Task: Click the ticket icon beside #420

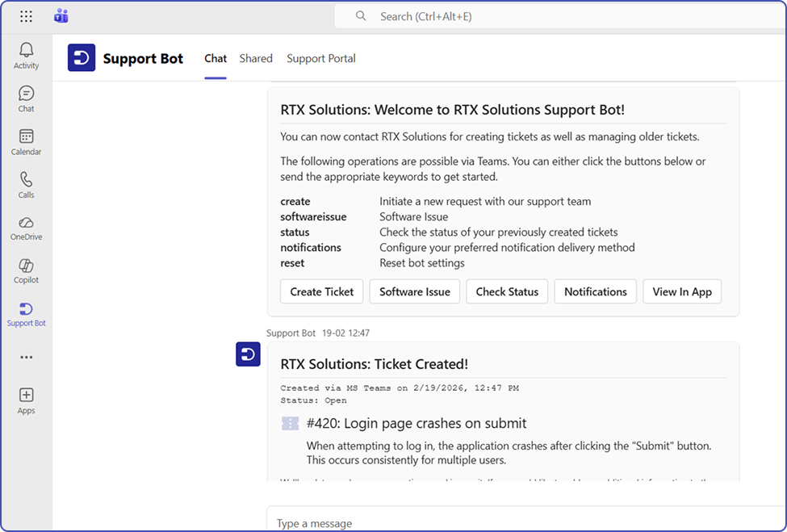Action: [290, 424]
